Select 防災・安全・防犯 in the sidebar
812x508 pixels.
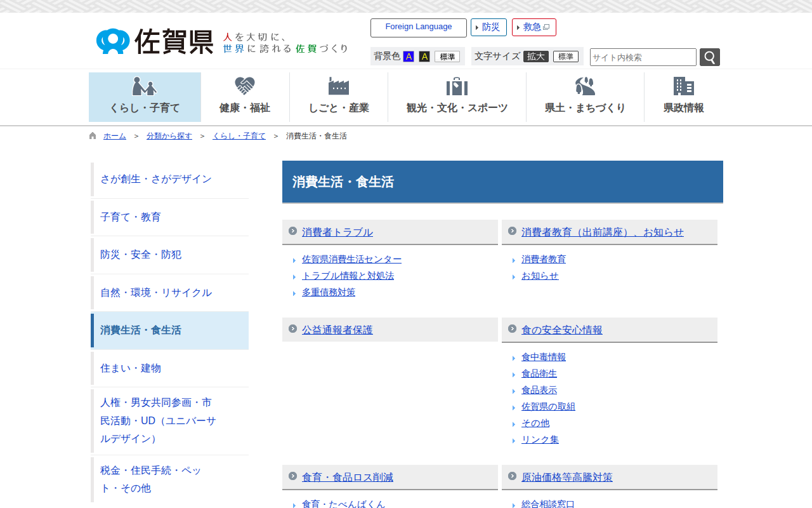[141, 255]
